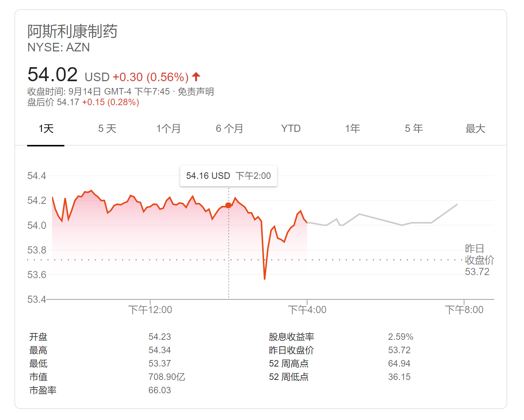Click the 54.4 y-axis label
The height and width of the screenshot is (420, 524).
pyautogui.click(x=37, y=176)
